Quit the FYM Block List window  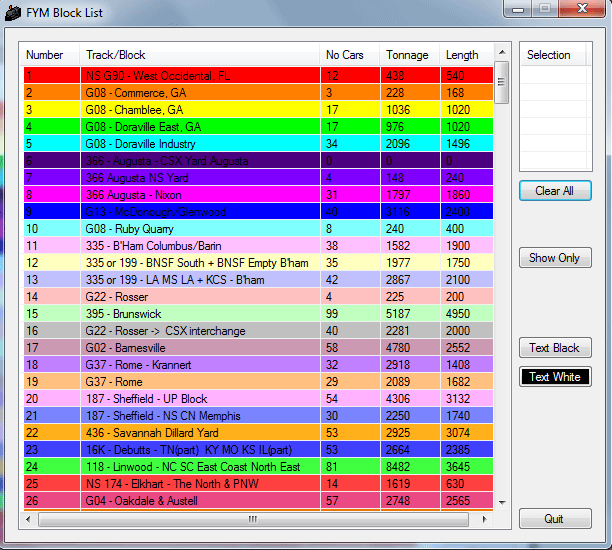pyautogui.click(x=555, y=519)
